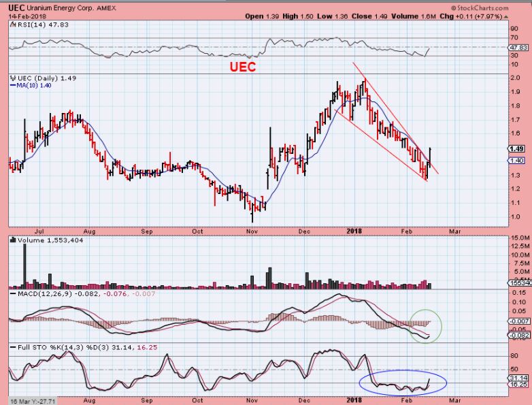
Task: Click the 1.40 moving average tag on axis
Action: 516,161
